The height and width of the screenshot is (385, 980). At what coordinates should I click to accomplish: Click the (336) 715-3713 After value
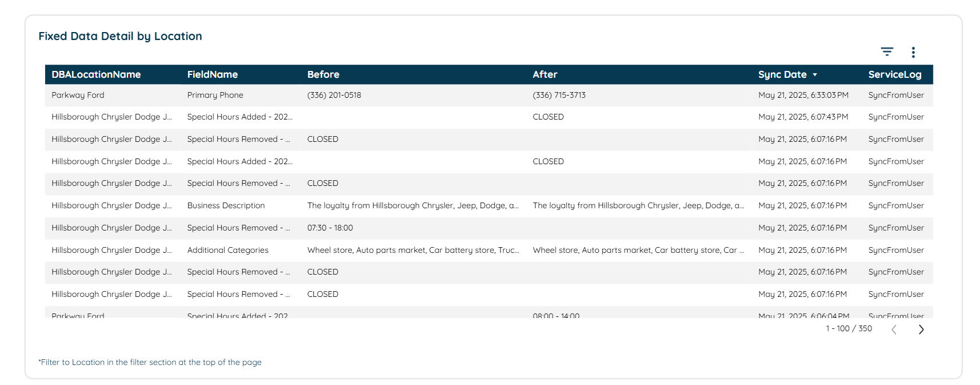(559, 96)
